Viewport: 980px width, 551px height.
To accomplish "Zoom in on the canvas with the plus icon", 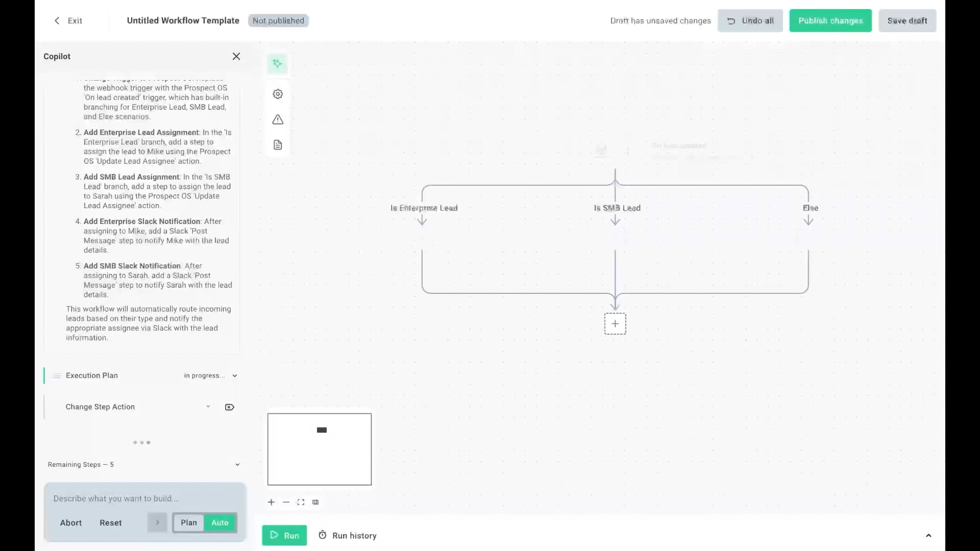I will (271, 502).
